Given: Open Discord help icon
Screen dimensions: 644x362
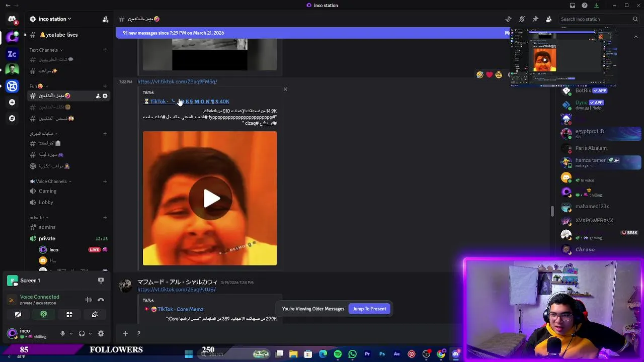Looking at the screenshot, I should [x=585, y=6].
